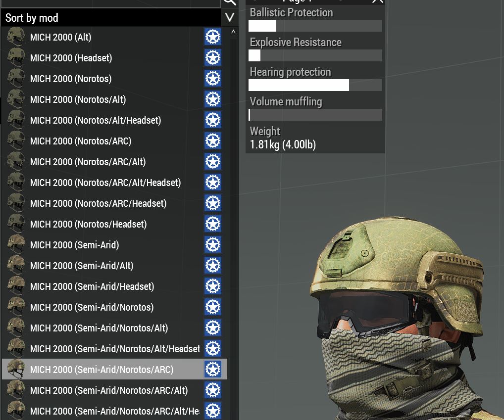
Task: Click helmet thumbnail of MICH 2000 (Semi-Arid/Headset)
Action: coord(16,286)
